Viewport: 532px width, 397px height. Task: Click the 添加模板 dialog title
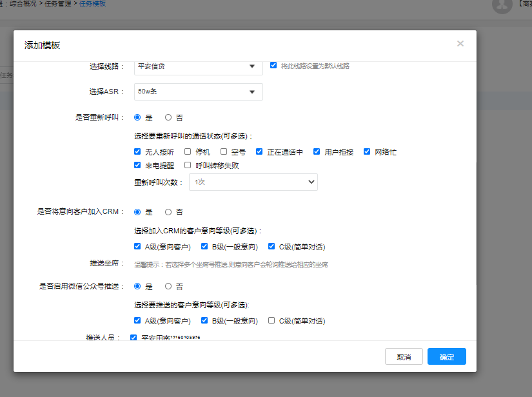point(42,45)
